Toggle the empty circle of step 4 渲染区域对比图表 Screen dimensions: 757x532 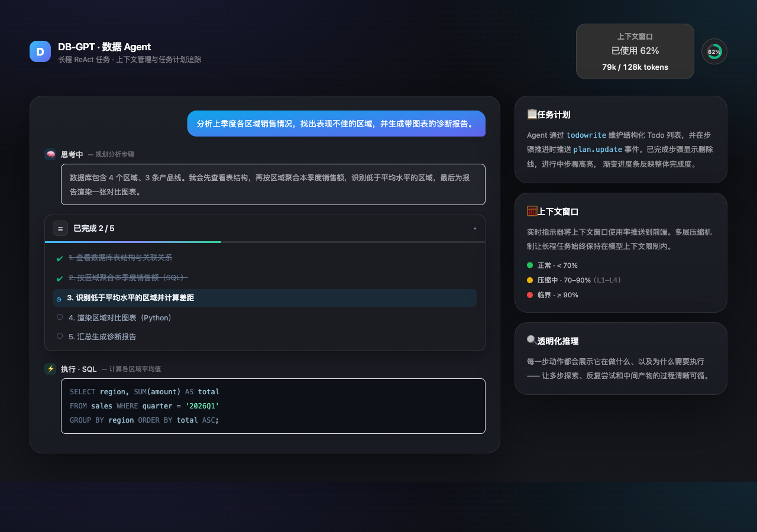60,317
